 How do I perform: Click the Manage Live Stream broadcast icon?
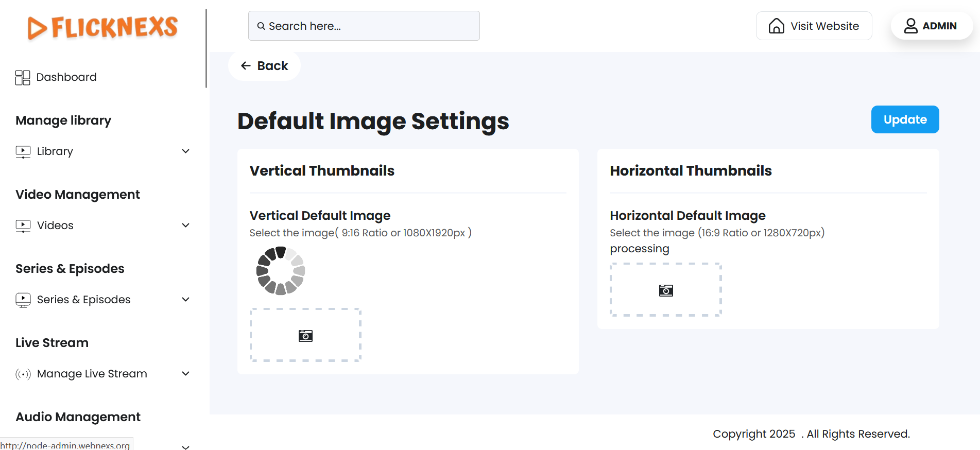pos(23,374)
